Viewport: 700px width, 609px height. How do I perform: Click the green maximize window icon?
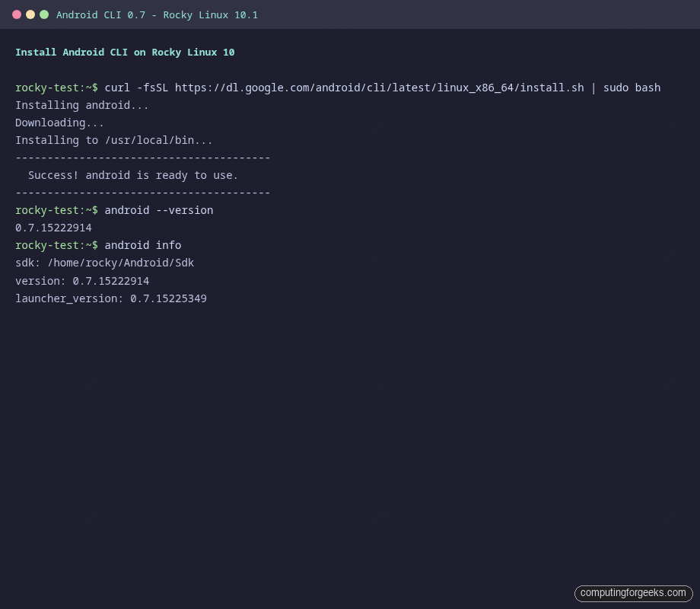pyautogui.click(x=44, y=14)
